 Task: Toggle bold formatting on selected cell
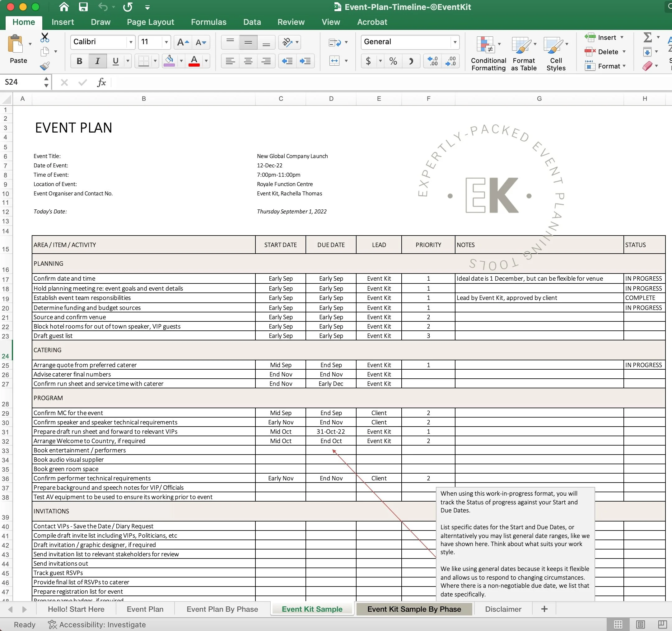point(79,61)
